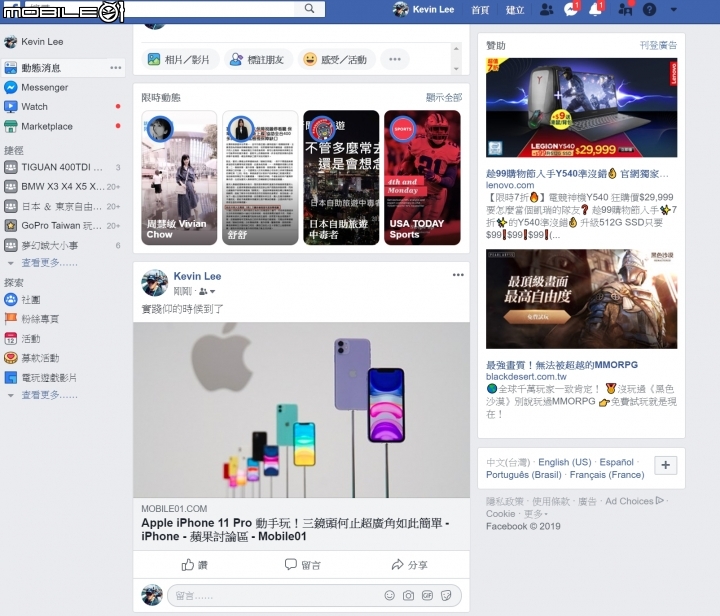The width and height of the screenshot is (720, 616).
Task: Click 感受/活動 feeling button
Action: pos(337,59)
